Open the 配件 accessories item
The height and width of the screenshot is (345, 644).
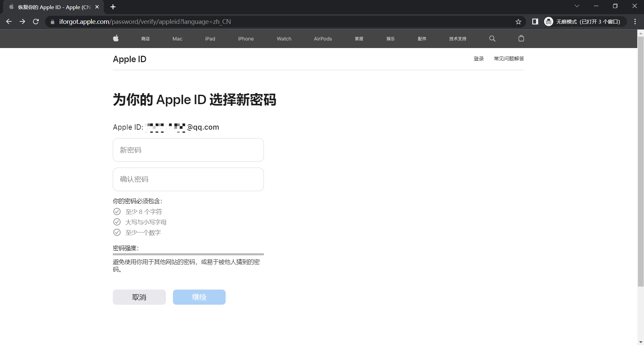(422, 39)
